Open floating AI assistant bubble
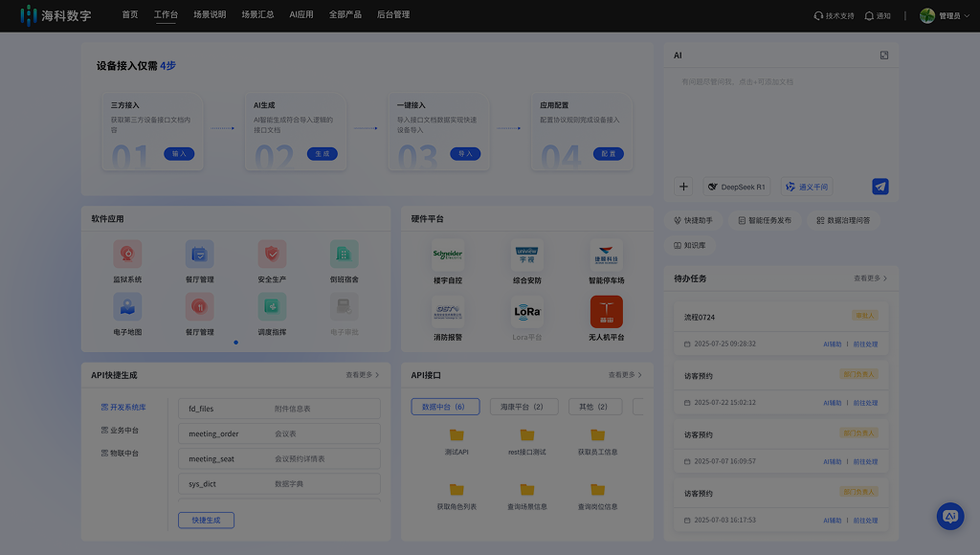 tap(949, 516)
